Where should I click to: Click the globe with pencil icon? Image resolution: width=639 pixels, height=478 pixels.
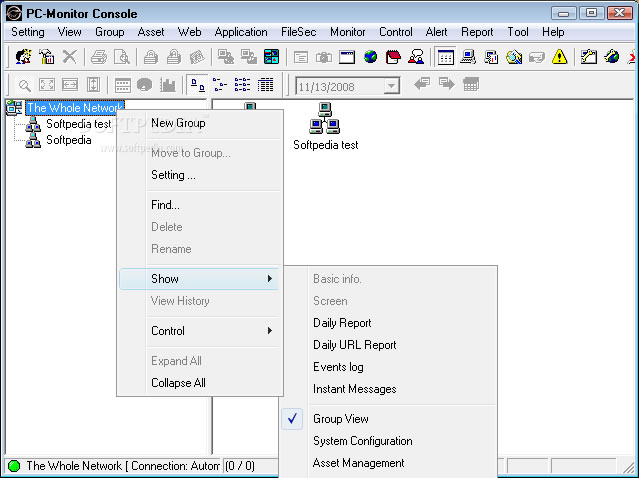612,57
